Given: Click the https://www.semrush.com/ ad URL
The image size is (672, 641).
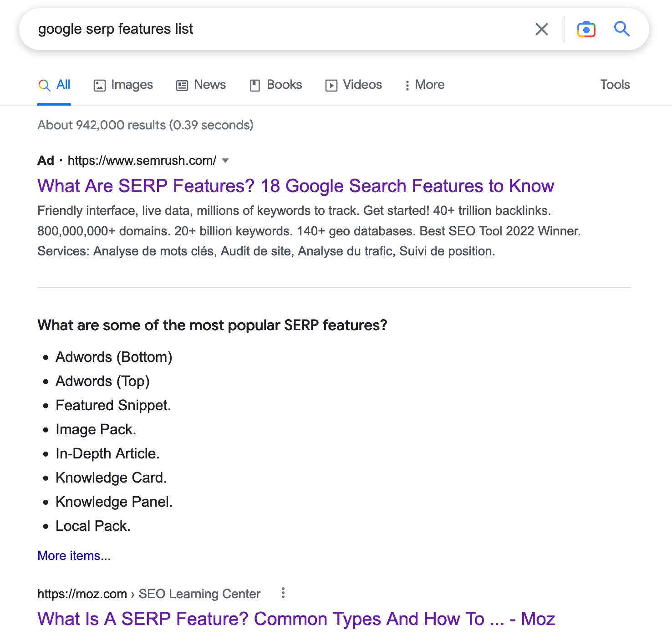Looking at the screenshot, I should tap(142, 160).
